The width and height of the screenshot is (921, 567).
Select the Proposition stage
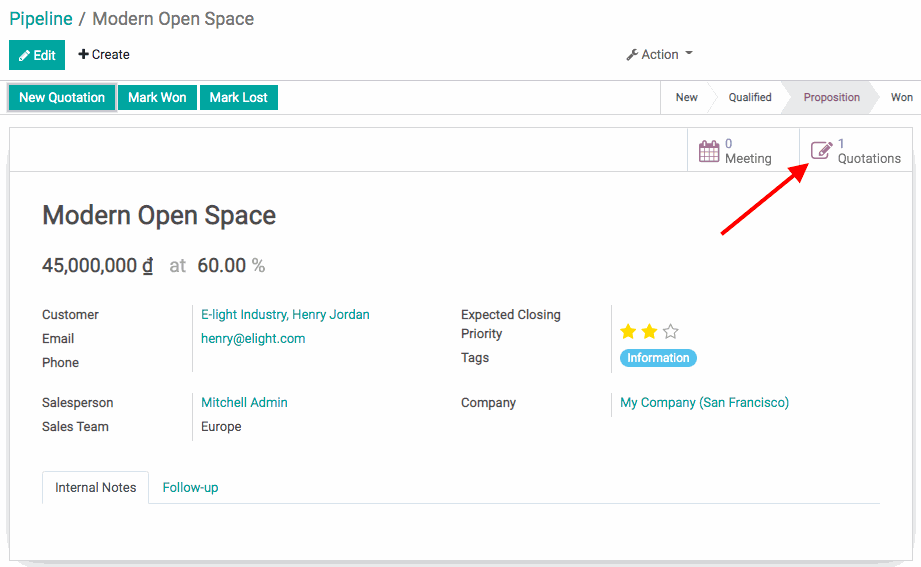pyautogui.click(x=831, y=97)
